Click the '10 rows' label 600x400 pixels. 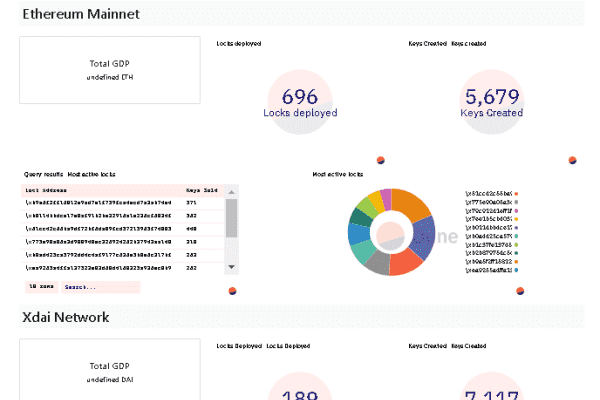coord(42,287)
